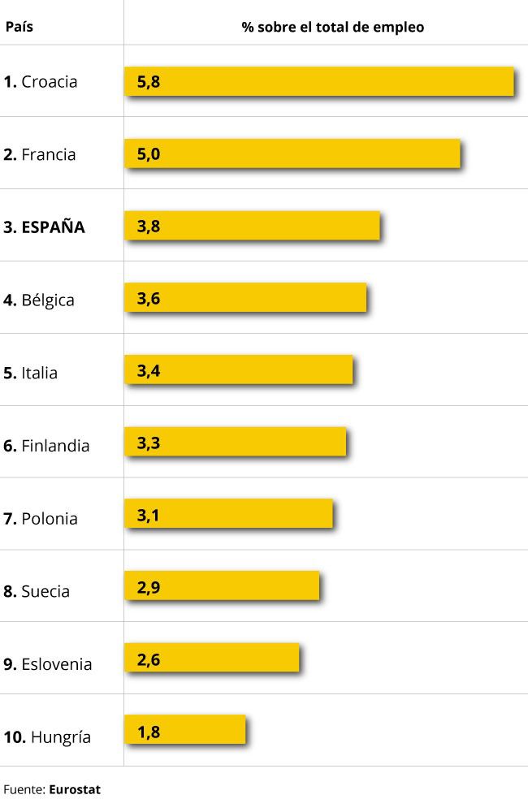Screen dimensions: 528x812
Task: Select the '1. Croacia' country label
Action: click(x=41, y=82)
